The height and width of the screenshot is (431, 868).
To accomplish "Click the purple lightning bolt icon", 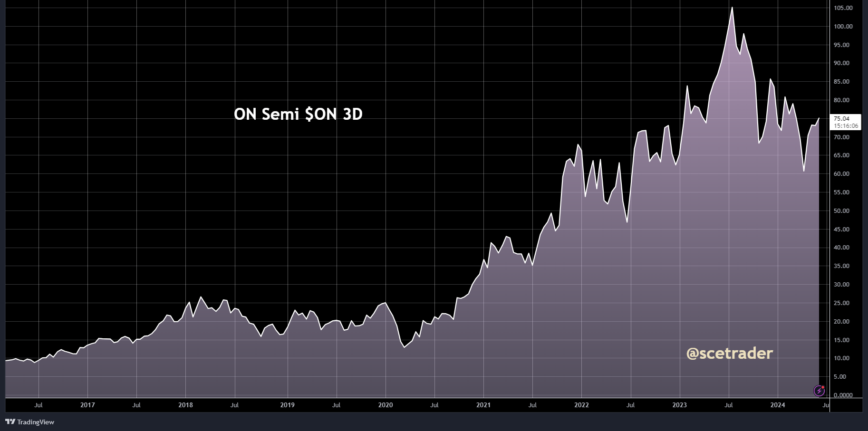I will (x=820, y=391).
